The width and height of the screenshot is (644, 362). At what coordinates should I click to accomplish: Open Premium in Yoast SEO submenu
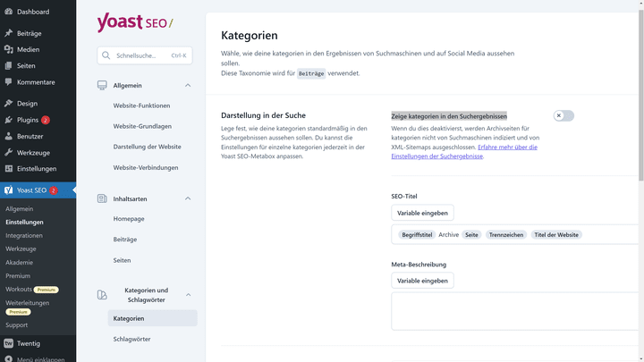pyautogui.click(x=18, y=276)
